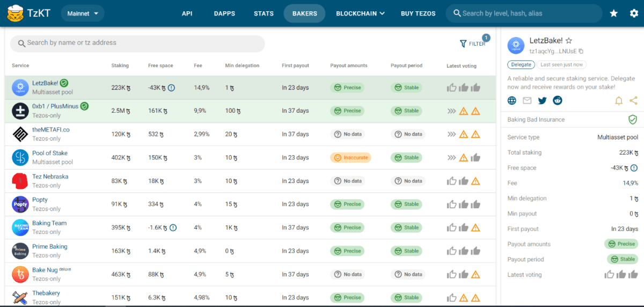Click the share icon in side panel
The width and height of the screenshot is (644, 307).
click(x=634, y=100)
